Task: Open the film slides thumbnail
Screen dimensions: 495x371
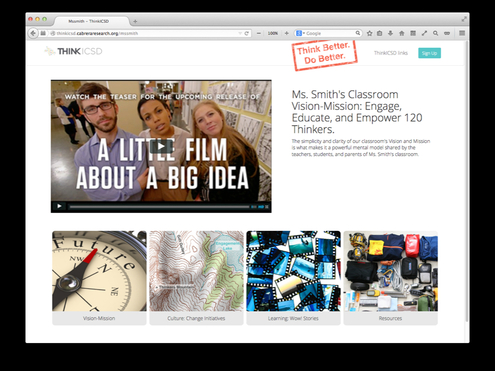Action: (293, 271)
